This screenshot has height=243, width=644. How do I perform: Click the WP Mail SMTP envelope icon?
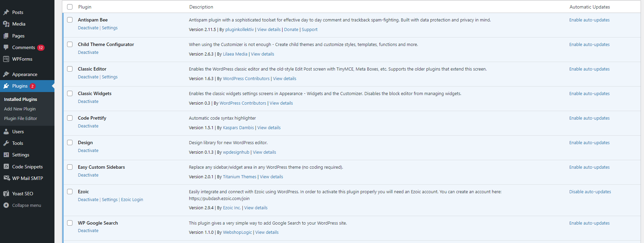(x=6, y=178)
